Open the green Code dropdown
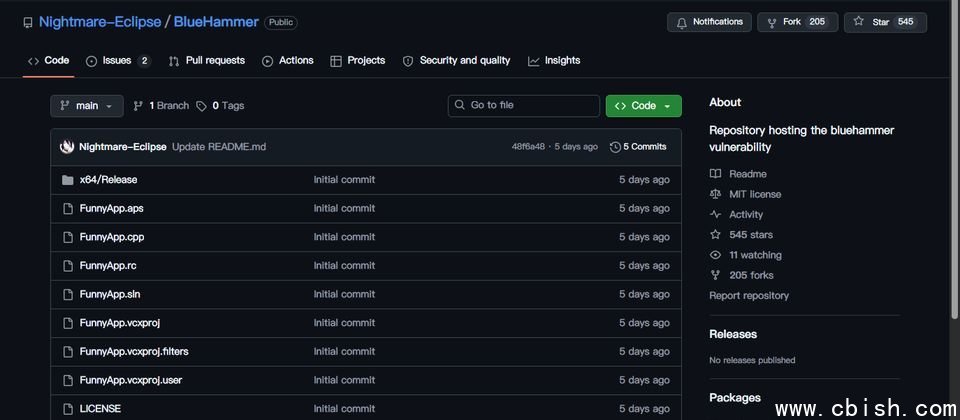This screenshot has width=960, height=420. click(643, 106)
